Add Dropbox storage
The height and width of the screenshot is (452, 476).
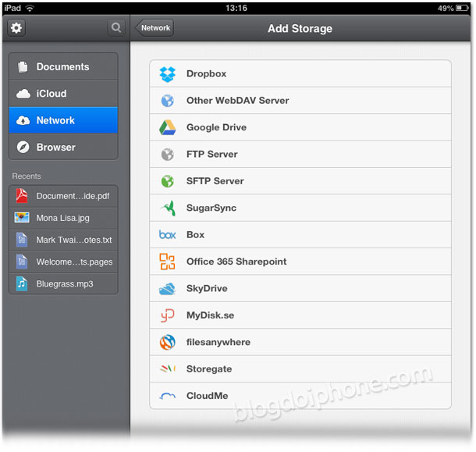tap(300, 74)
